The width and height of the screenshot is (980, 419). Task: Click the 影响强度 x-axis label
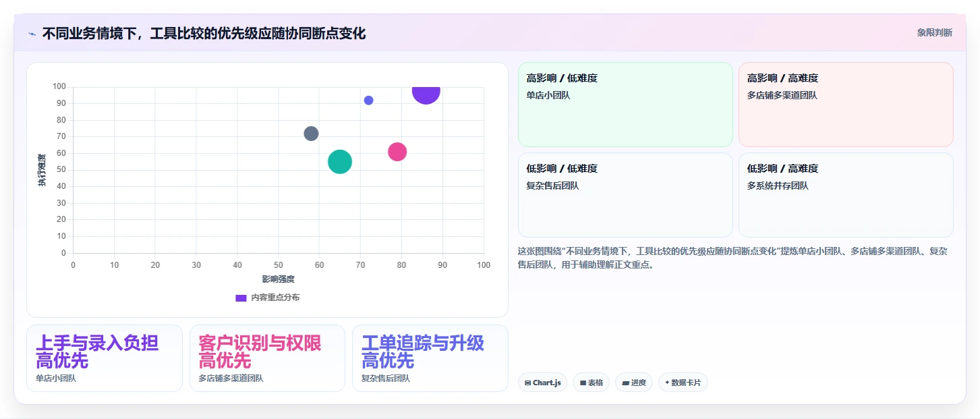(279, 279)
